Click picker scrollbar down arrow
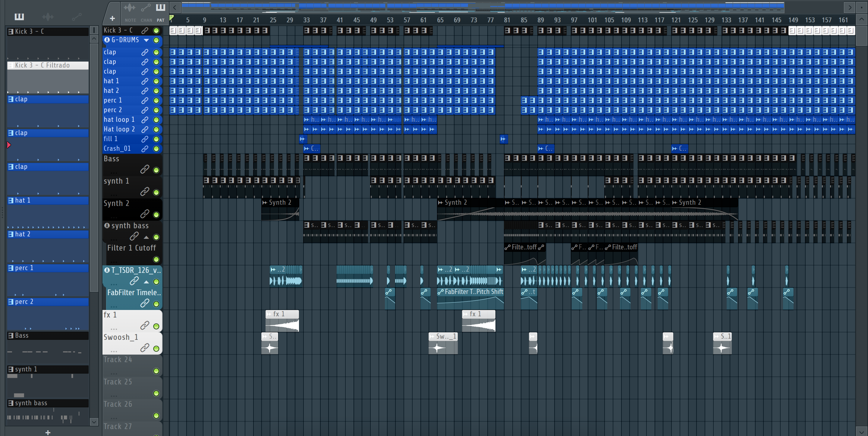This screenshot has width=868, height=436. [x=94, y=422]
